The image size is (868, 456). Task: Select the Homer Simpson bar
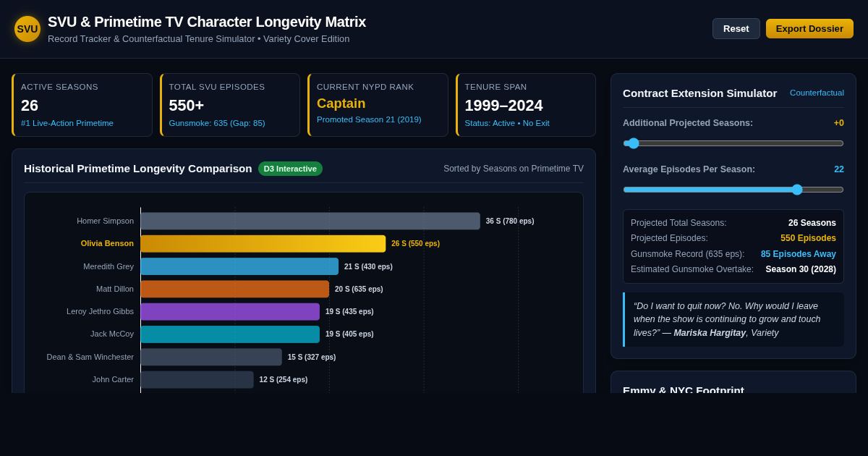point(310,221)
